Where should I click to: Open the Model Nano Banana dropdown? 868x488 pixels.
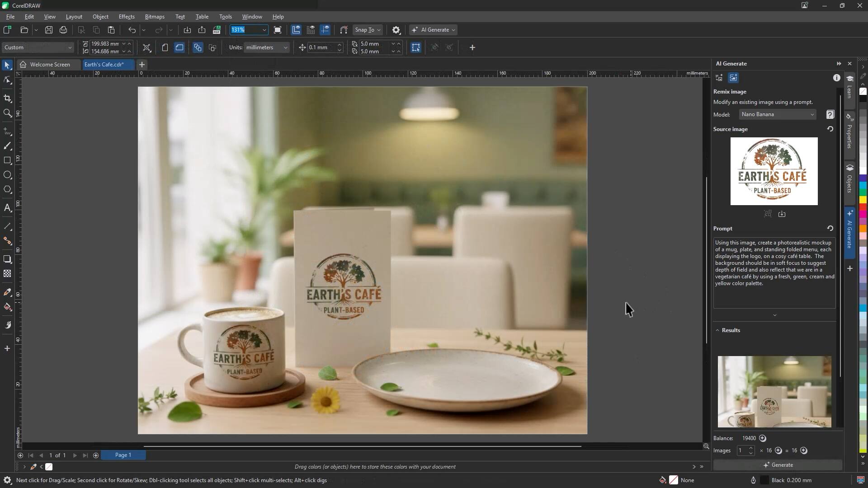click(778, 114)
